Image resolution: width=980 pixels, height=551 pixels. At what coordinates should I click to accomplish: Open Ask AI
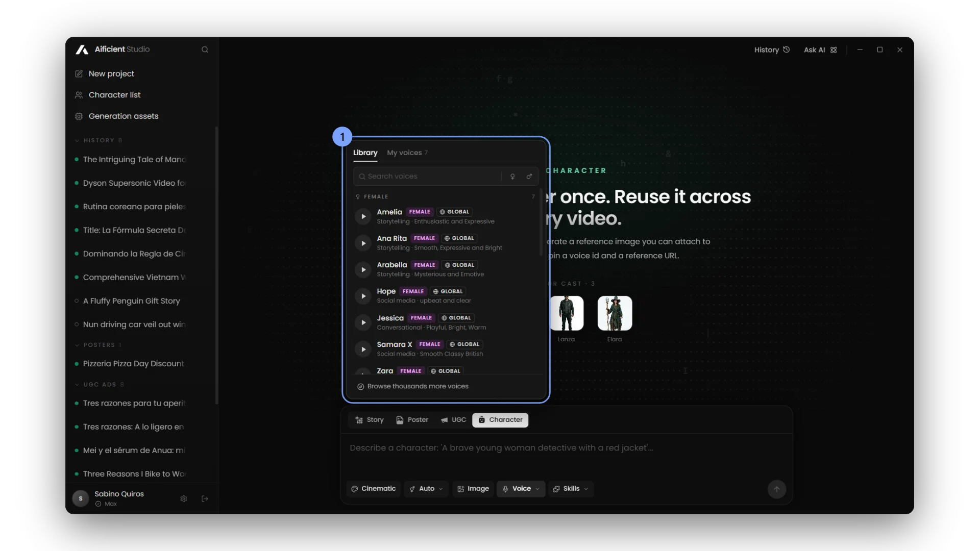click(x=820, y=50)
